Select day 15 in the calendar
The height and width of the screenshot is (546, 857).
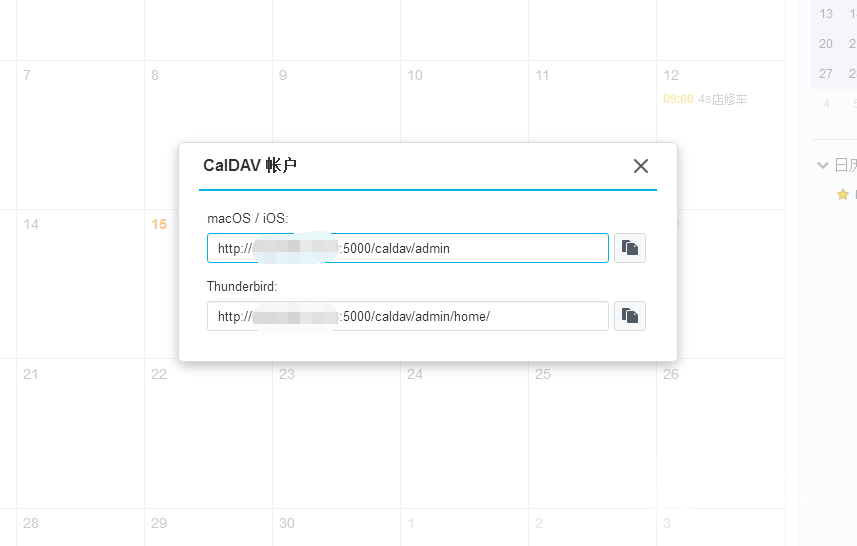159,224
